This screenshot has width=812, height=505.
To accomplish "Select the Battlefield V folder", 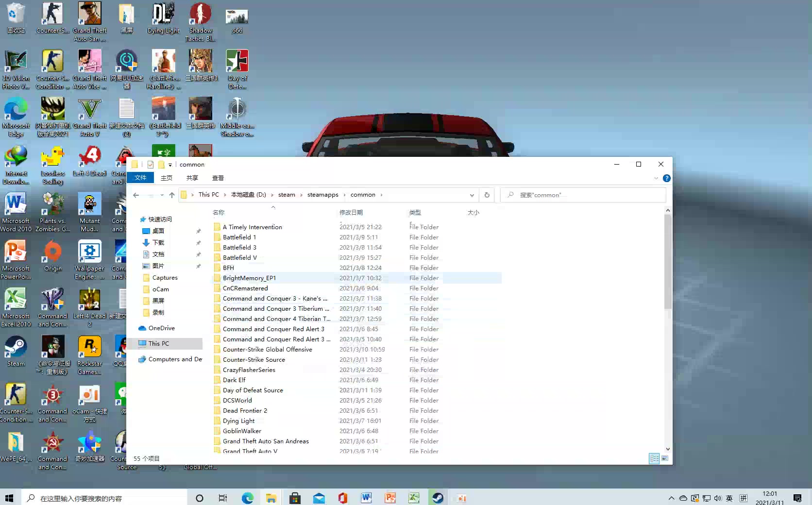I will 240,258.
